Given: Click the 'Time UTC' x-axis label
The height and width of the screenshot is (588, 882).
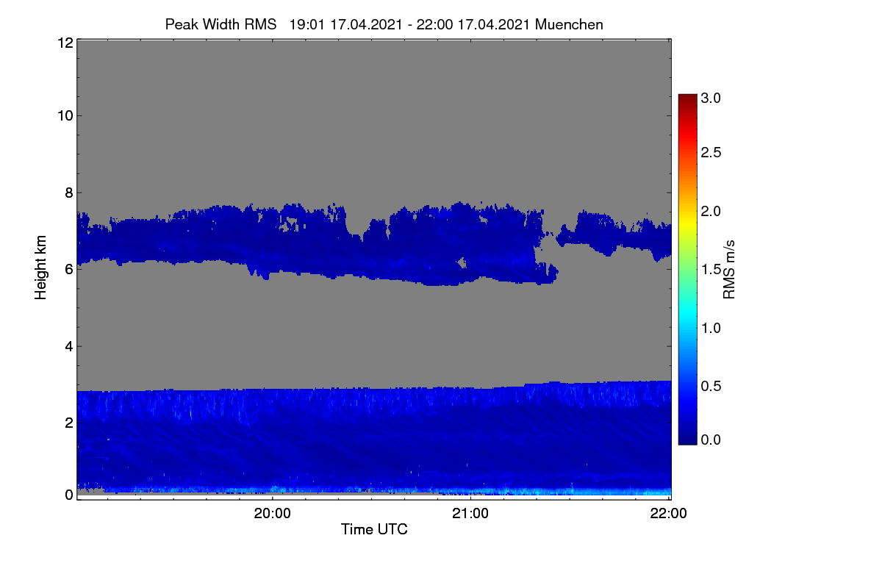Looking at the screenshot, I should [x=374, y=529].
